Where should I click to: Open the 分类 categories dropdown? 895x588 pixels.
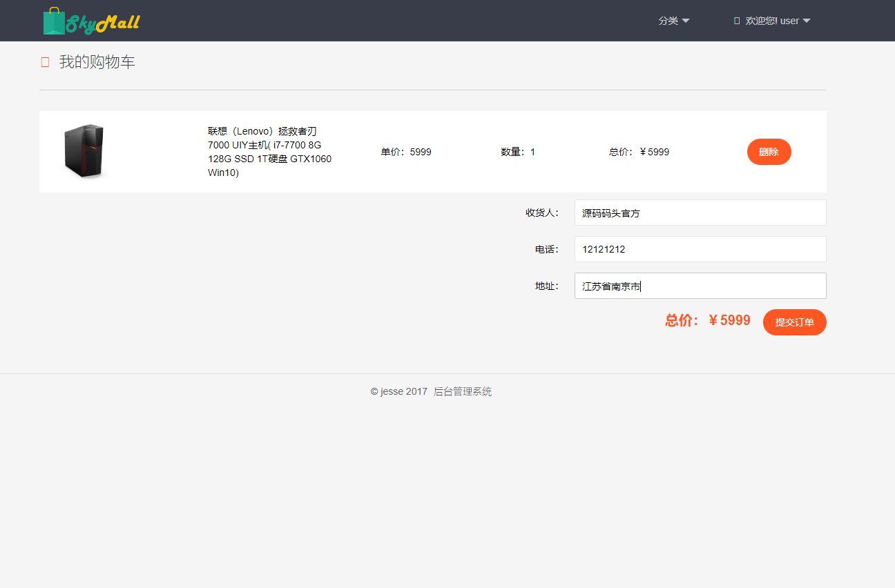coord(673,20)
